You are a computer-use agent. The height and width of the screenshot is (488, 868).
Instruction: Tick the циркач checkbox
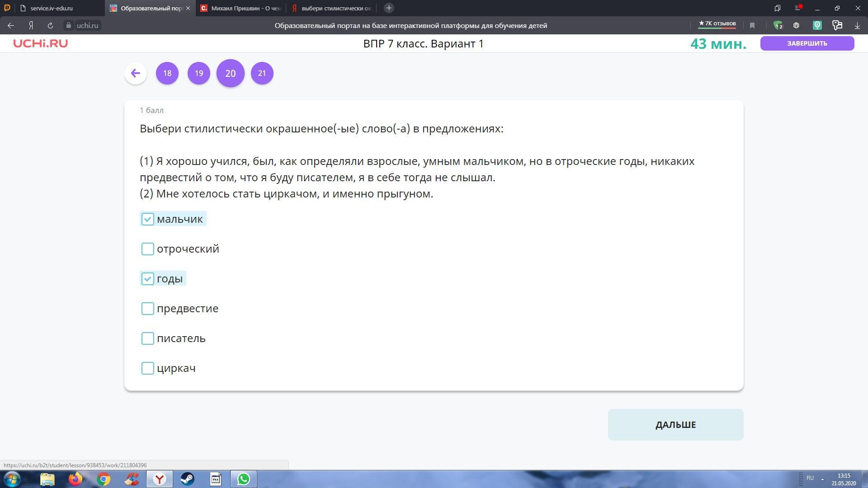point(148,368)
